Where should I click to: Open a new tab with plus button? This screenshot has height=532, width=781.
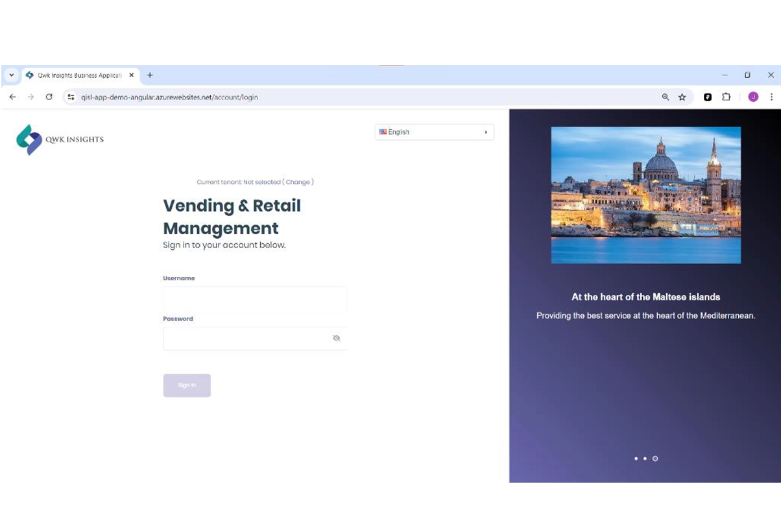(150, 75)
